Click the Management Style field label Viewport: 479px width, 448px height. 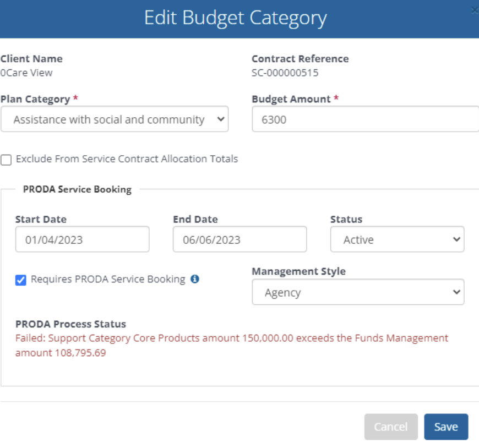pyautogui.click(x=299, y=271)
